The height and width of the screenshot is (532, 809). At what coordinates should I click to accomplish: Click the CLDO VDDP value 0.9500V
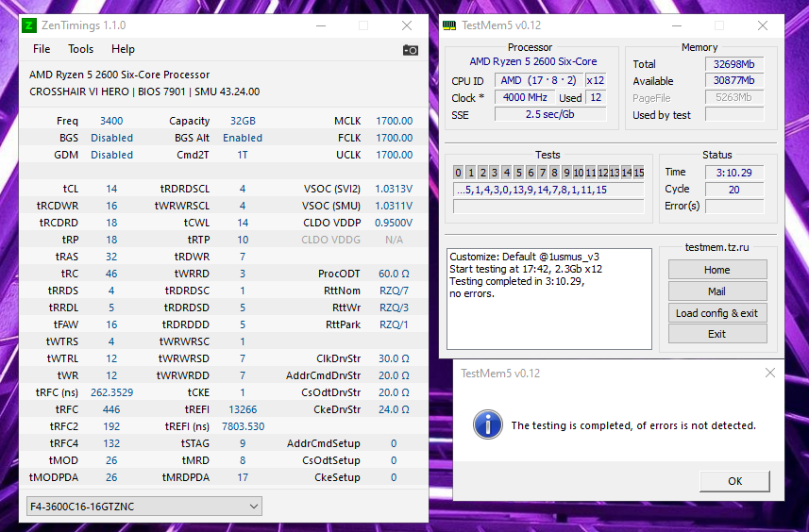[394, 223]
